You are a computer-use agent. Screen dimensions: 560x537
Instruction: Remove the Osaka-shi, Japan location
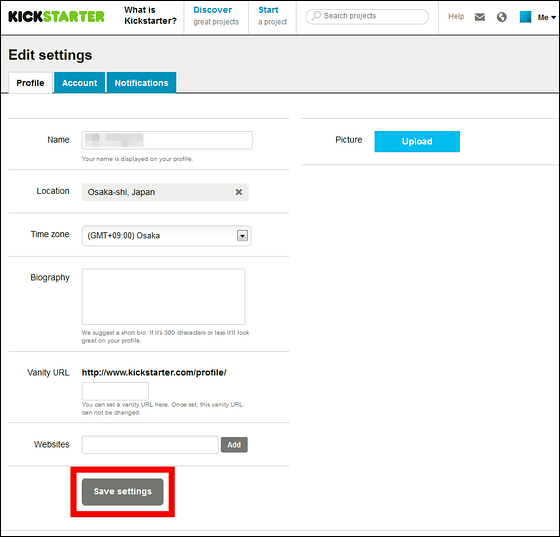point(239,192)
